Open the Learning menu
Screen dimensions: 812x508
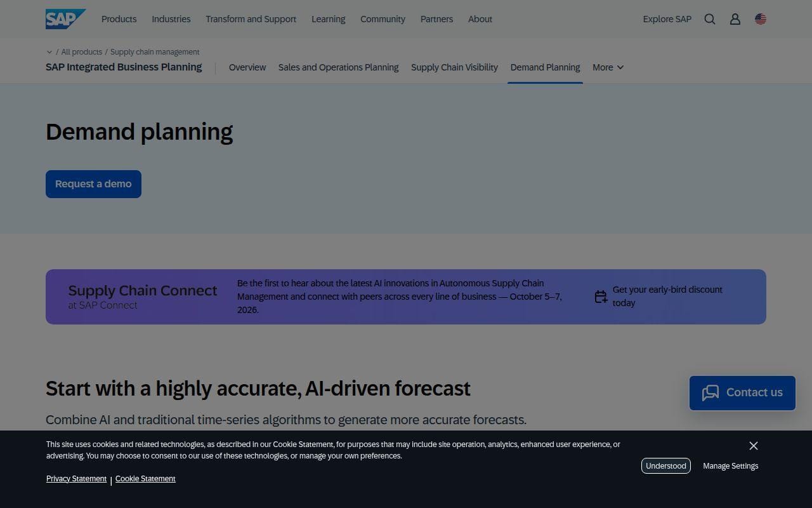click(x=329, y=19)
